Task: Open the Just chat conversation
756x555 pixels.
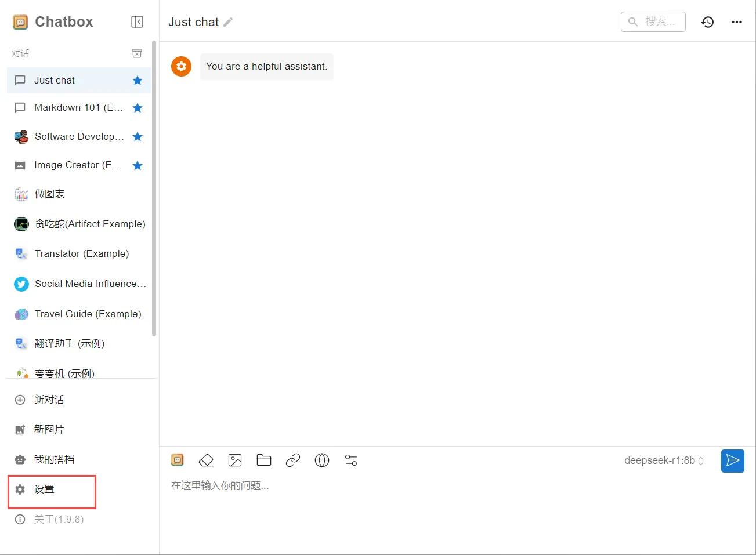Action: 79,81
